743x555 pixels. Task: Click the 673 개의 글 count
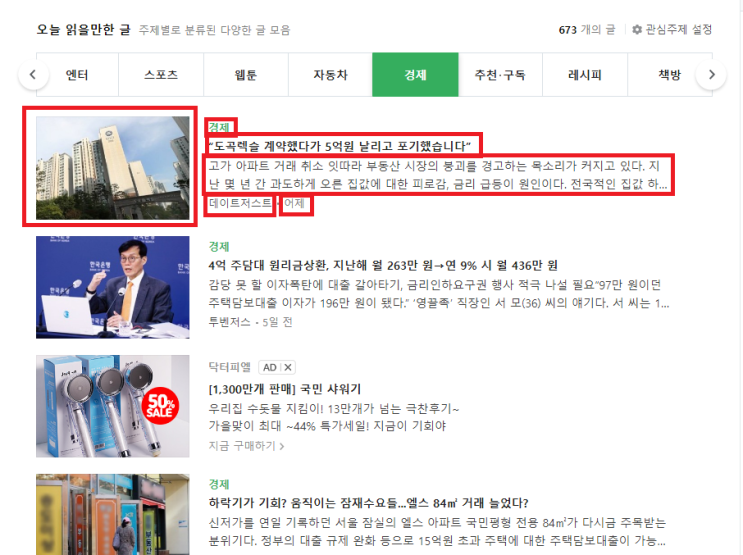point(587,29)
